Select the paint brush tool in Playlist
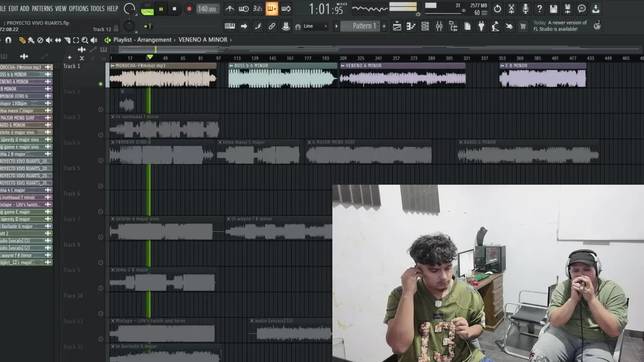The height and width of the screenshot is (362, 644). 31,40
